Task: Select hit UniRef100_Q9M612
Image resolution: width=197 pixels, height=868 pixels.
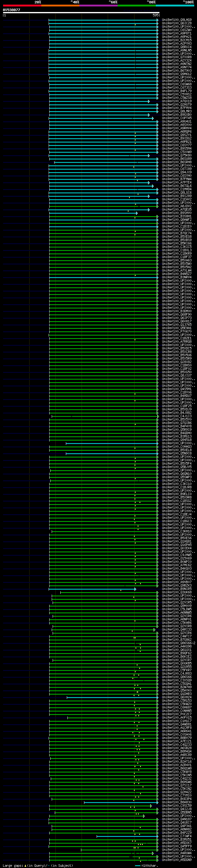Action: coord(177,74)
